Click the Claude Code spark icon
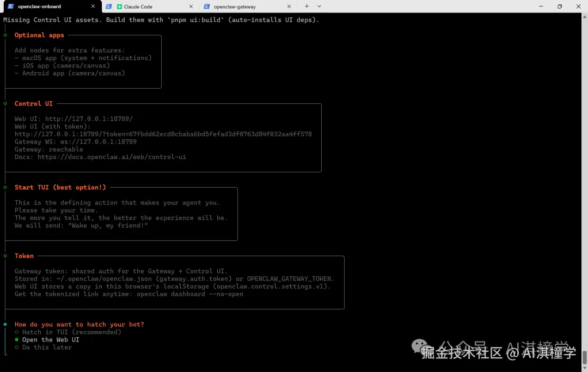This screenshot has height=372, width=588. 120,7
